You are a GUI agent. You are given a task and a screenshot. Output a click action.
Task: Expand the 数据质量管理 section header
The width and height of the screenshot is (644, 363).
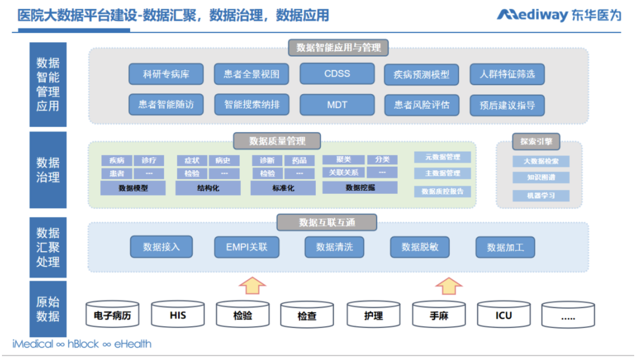tap(278, 141)
